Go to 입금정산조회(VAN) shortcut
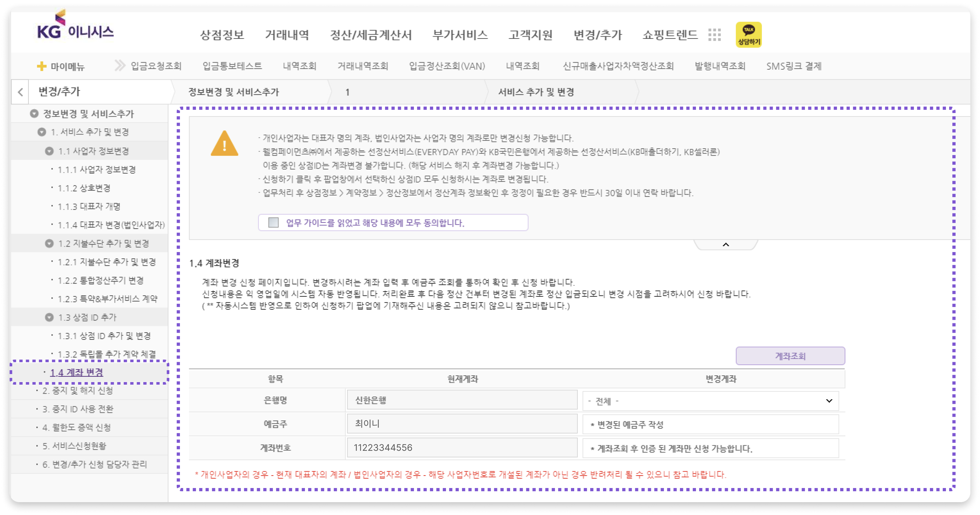The image size is (980, 515). [x=447, y=66]
